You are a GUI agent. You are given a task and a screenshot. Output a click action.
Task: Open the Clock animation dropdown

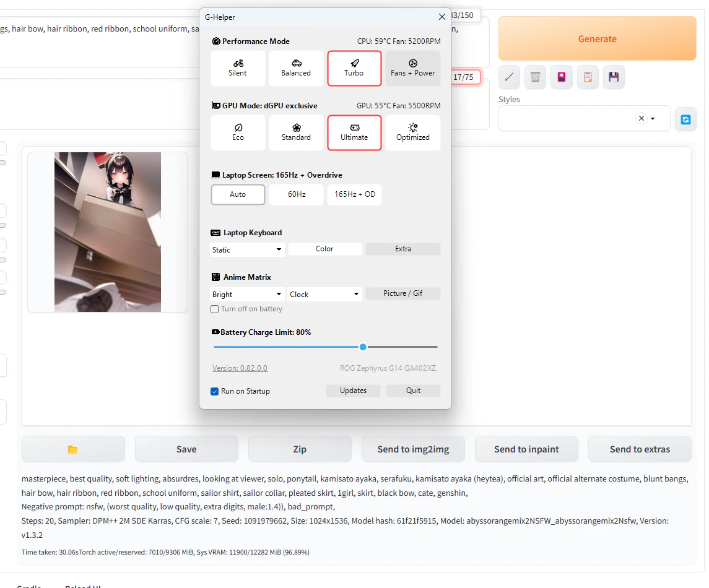pos(324,294)
